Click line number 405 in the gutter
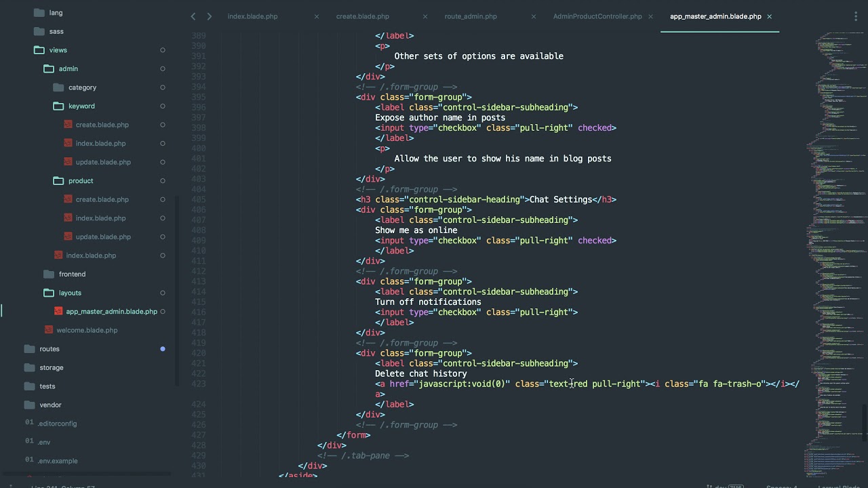 pos(199,199)
